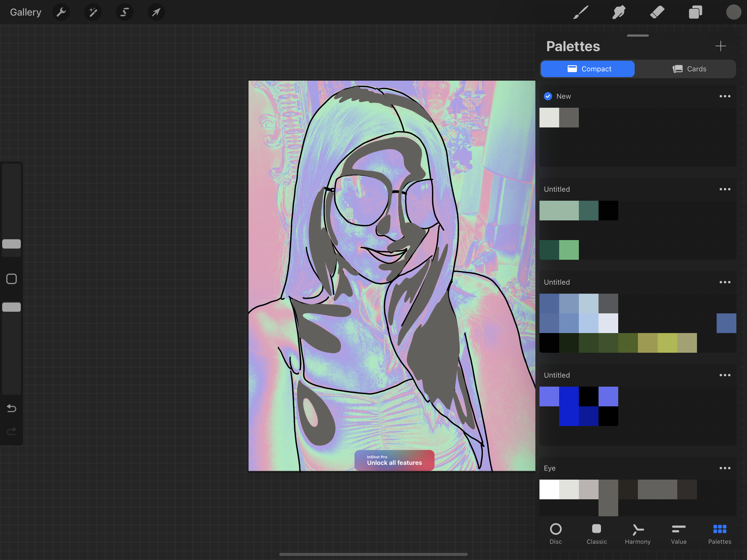Tap the active color circle
The height and width of the screenshot is (560, 747).
click(733, 13)
